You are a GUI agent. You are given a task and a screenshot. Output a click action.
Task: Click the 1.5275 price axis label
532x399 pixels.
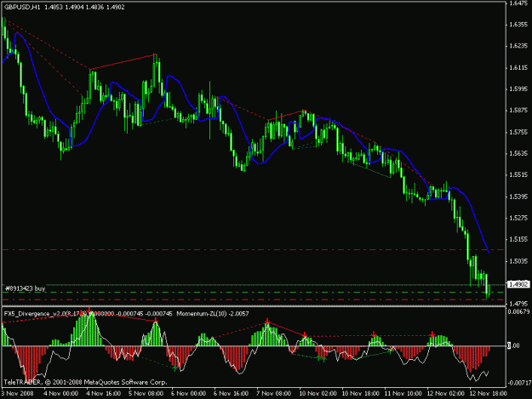point(518,218)
